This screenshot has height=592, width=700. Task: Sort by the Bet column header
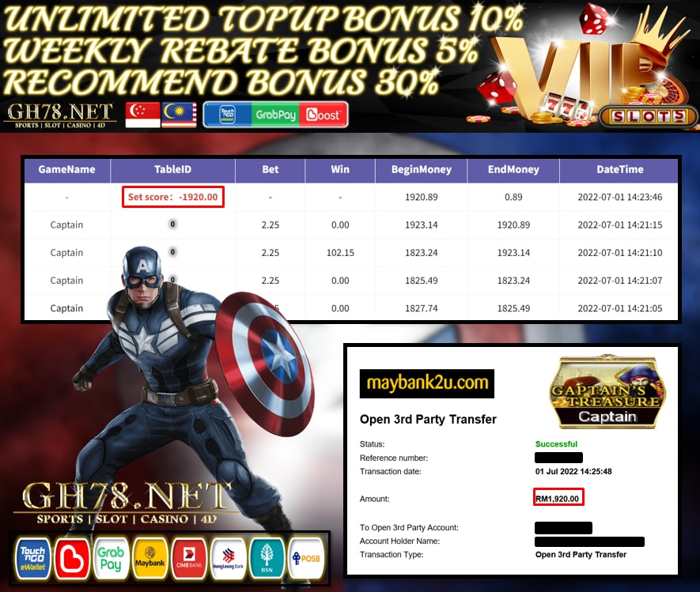(x=270, y=169)
